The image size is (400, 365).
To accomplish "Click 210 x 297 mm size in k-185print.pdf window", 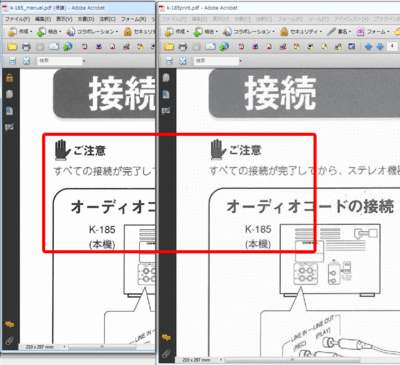I will [196, 360].
